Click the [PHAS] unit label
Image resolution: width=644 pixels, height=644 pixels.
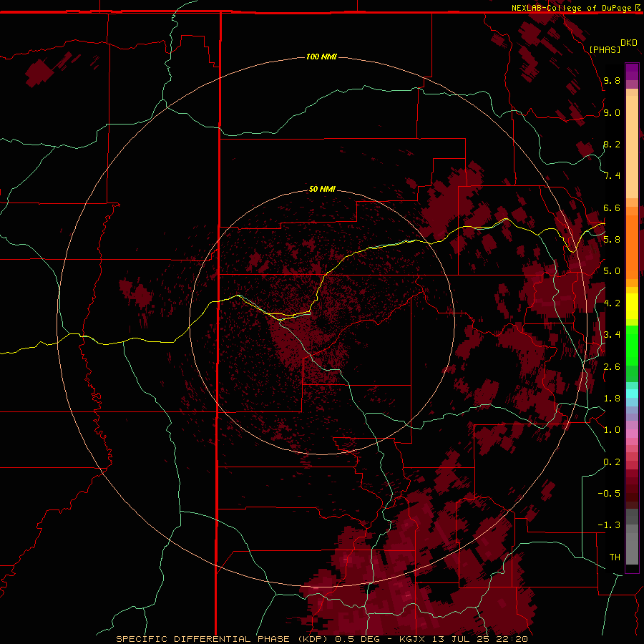pos(605,49)
